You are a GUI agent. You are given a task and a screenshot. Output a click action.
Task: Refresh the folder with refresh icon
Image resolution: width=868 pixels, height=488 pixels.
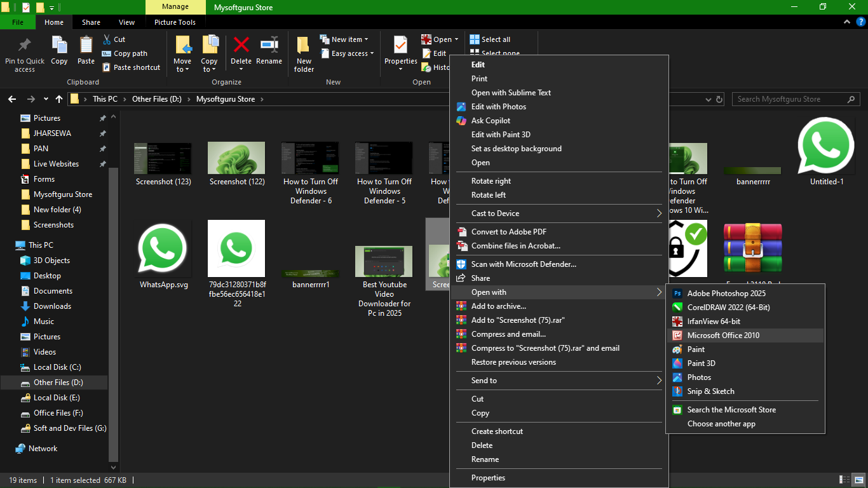tap(719, 99)
